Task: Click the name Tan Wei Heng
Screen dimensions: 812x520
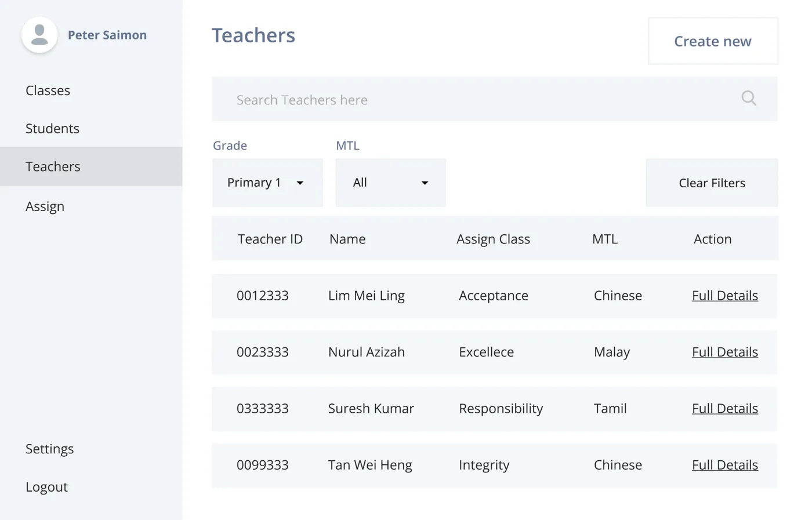Action: coord(370,465)
